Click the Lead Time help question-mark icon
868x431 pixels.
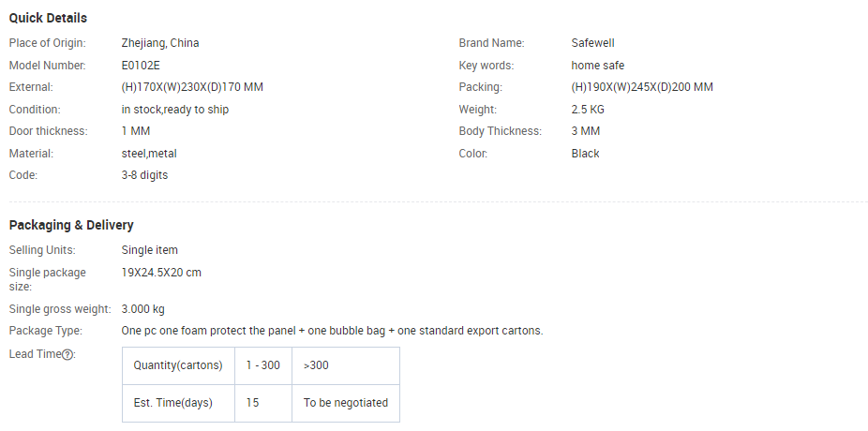[x=67, y=355]
